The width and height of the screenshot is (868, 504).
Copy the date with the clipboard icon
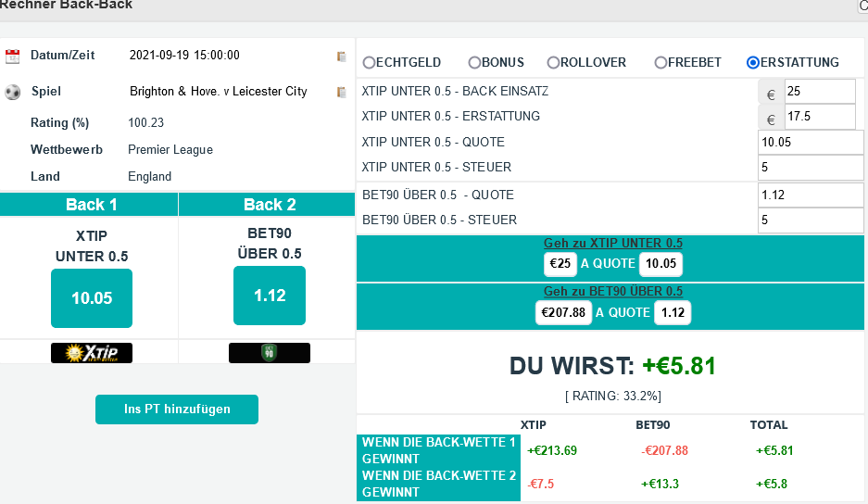click(341, 57)
